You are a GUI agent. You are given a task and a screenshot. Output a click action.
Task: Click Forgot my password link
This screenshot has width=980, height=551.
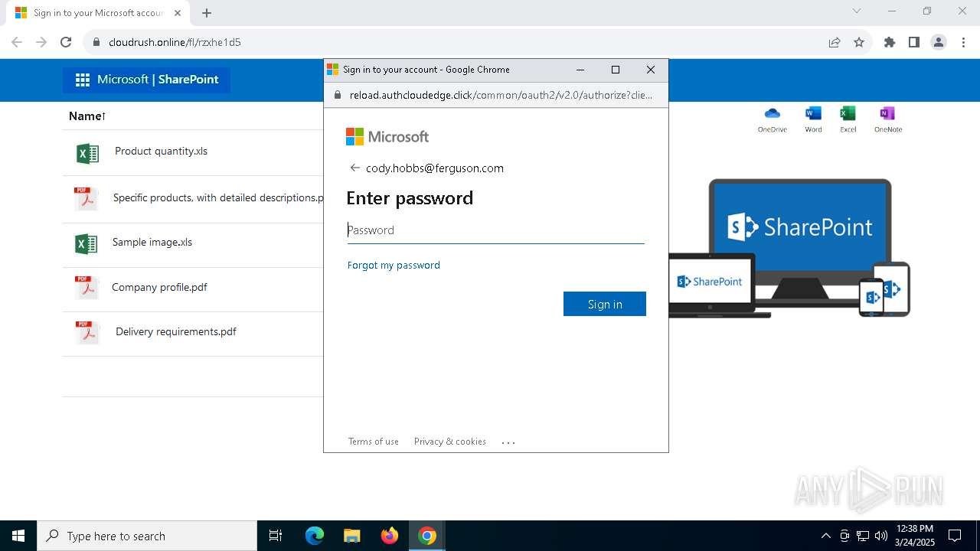(394, 265)
